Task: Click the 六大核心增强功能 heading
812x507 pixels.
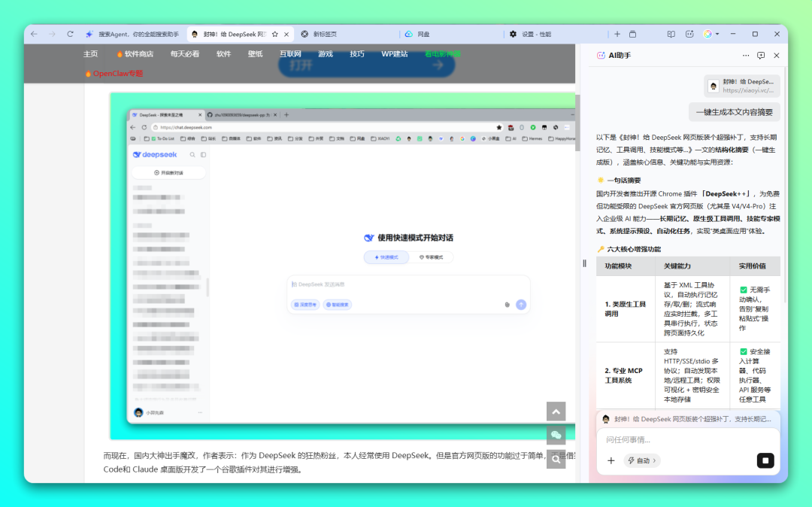Action: pos(634,249)
